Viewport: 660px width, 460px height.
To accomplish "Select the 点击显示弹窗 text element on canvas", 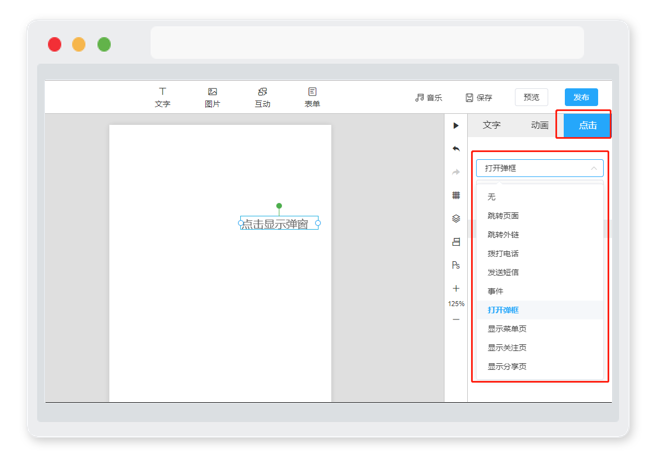I will (279, 223).
